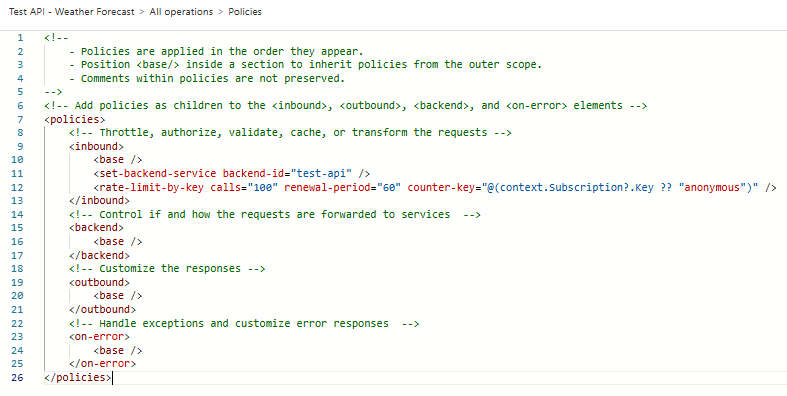
Task: Click the opening on-error tag
Action: [99, 337]
